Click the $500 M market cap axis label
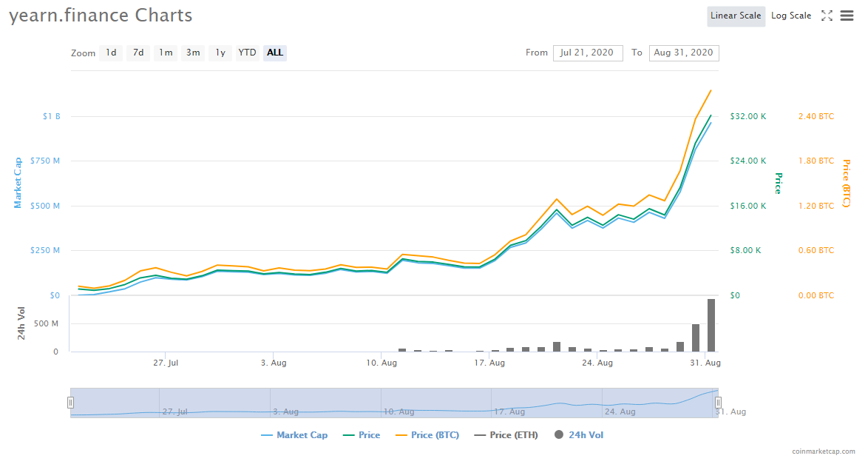This screenshot has width=868, height=467. [45, 206]
